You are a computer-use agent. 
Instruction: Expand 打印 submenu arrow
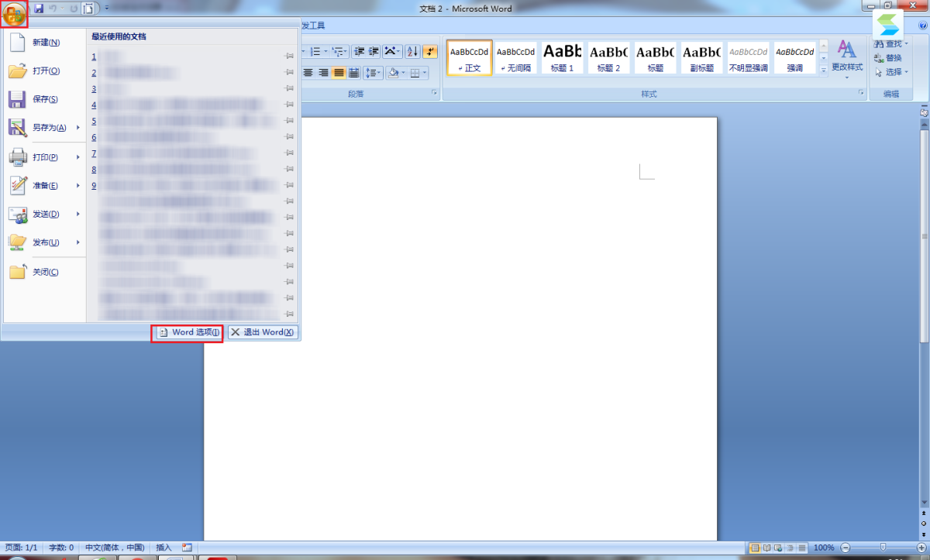click(x=78, y=157)
